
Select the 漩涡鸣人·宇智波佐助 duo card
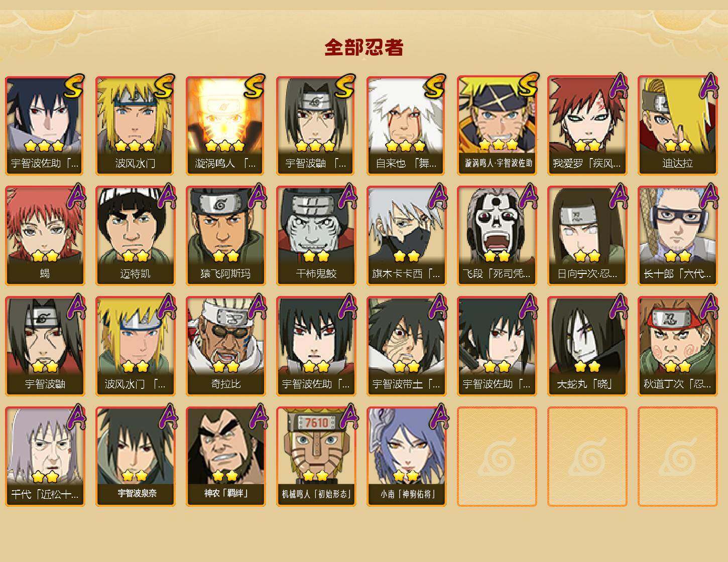click(x=497, y=125)
